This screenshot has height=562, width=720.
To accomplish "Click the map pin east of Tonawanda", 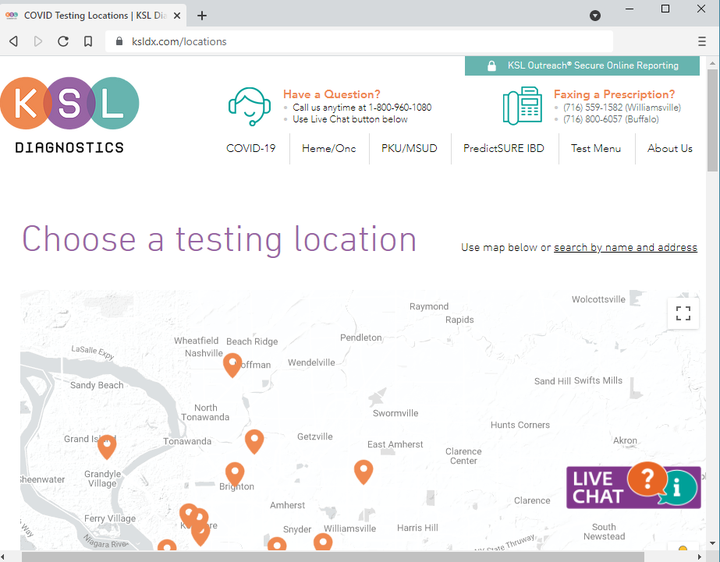I will coord(254,442).
